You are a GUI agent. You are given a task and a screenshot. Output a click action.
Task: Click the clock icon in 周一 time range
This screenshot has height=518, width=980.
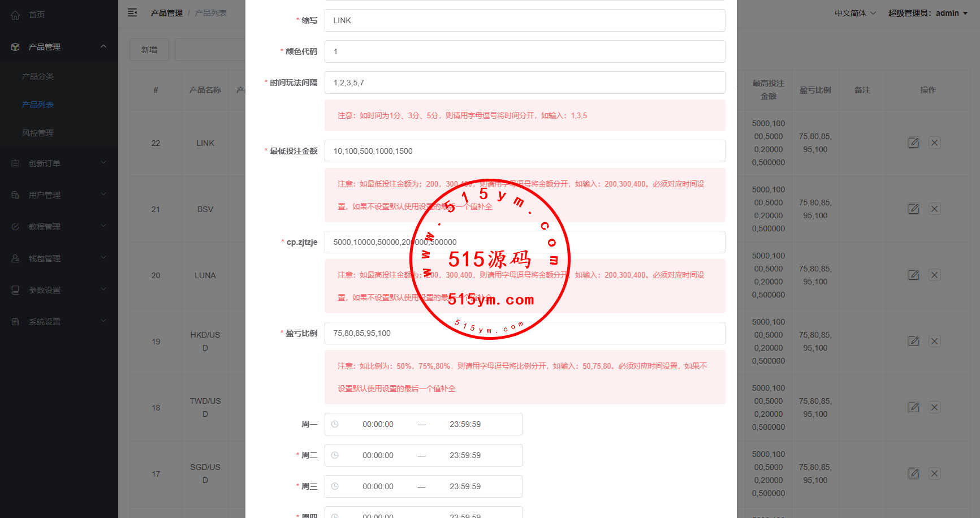point(335,424)
